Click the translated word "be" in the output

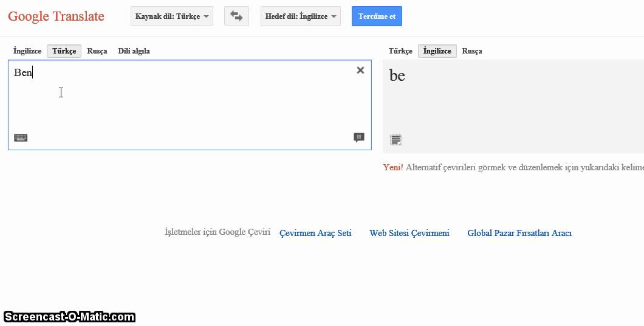[397, 76]
